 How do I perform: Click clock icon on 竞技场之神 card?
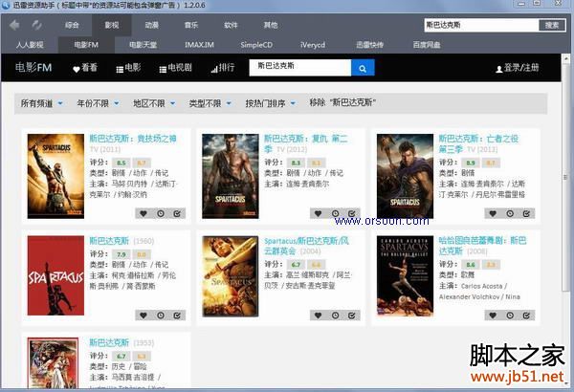pos(161,213)
